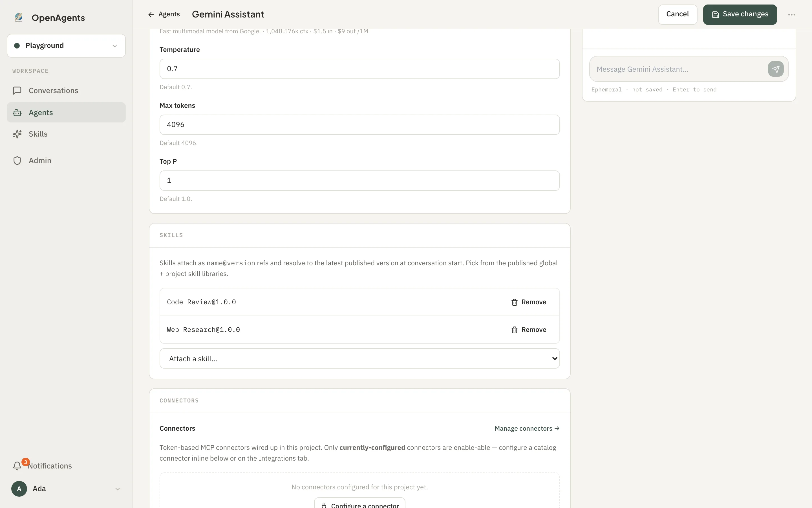Click the Code Review@1.0.0 skill text

[x=201, y=302]
